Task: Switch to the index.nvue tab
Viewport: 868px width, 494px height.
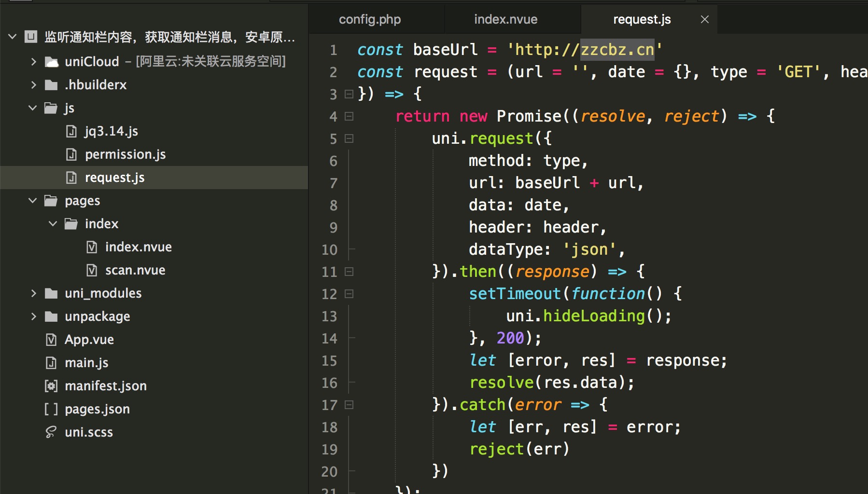Action: [x=505, y=19]
